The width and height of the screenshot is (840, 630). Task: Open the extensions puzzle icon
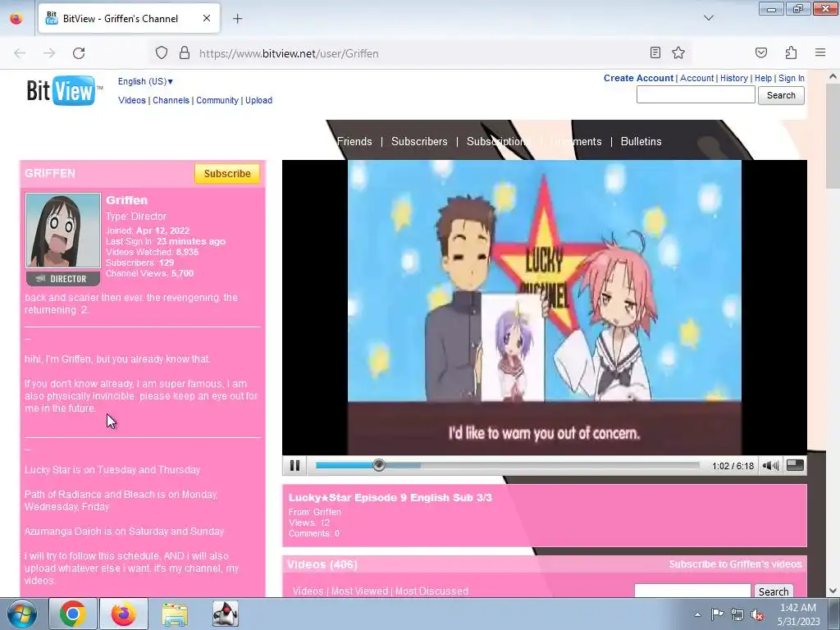click(x=791, y=52)
